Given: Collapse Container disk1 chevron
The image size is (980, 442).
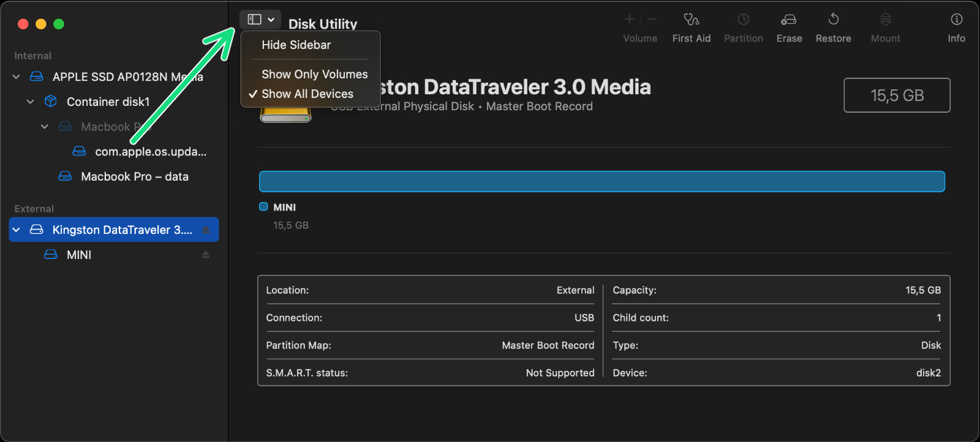Looking at the screenshot, I should pyautogui.click(x=31, y=102).
